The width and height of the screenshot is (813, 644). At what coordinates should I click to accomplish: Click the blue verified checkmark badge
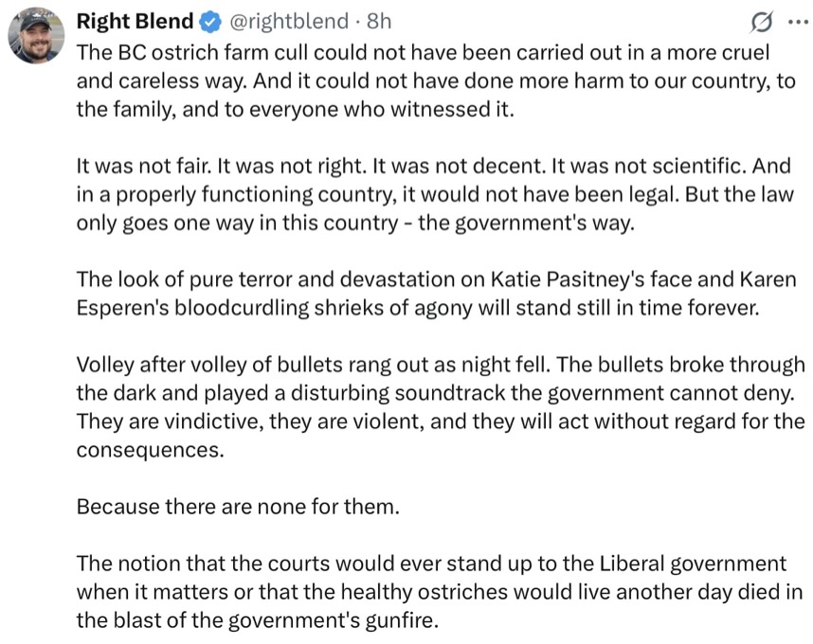tap(208, 21)
